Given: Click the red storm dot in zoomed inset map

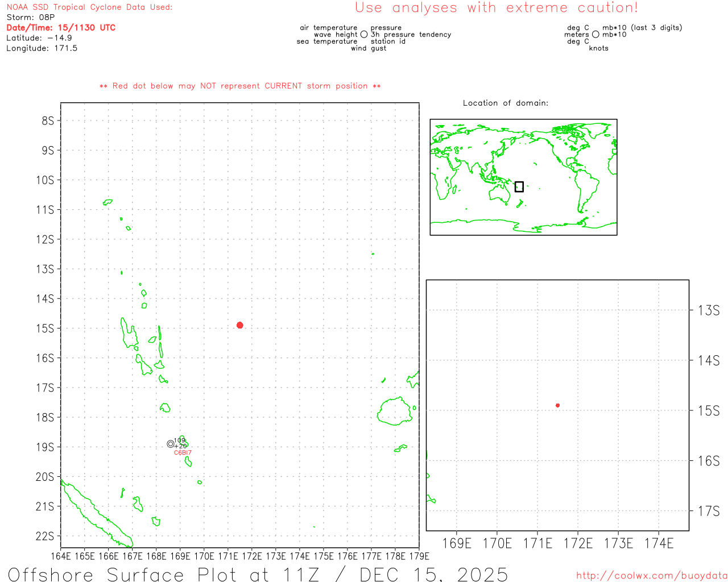Looking at the screenshot, I should [557, 405].
